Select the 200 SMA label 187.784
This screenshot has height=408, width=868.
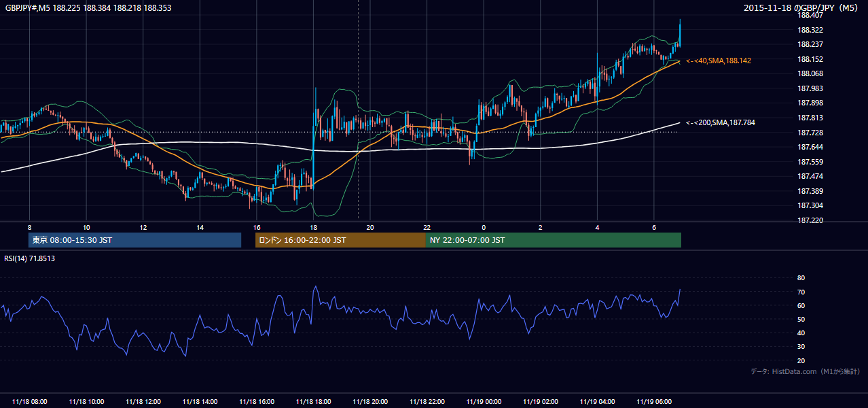tap(721, 123)
